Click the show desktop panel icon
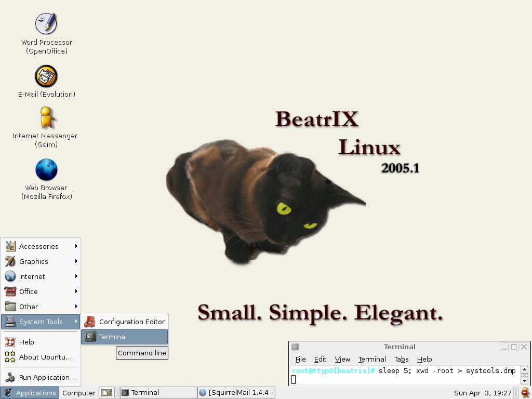This screenshot has height=399, width=532. pyautogui.click(x=107, y=393)
